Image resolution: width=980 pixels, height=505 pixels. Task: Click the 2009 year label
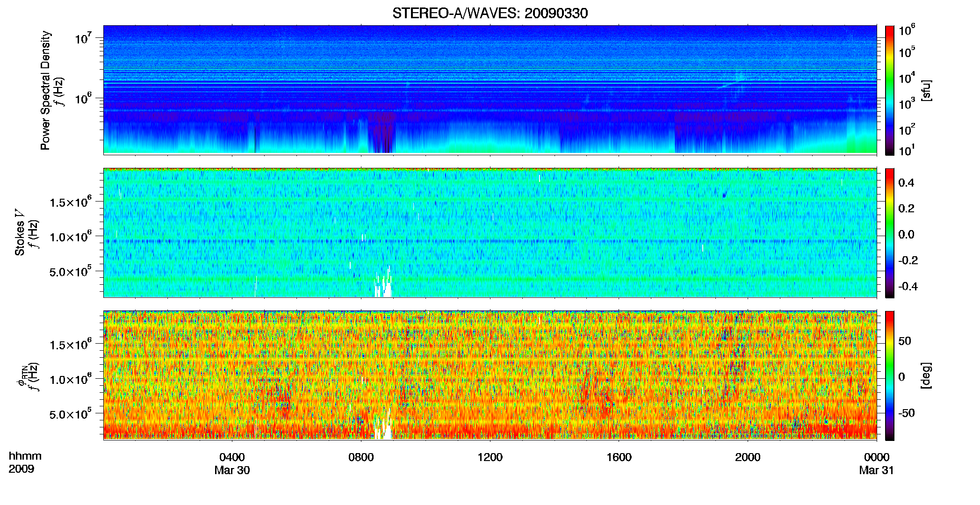point(21,469)
